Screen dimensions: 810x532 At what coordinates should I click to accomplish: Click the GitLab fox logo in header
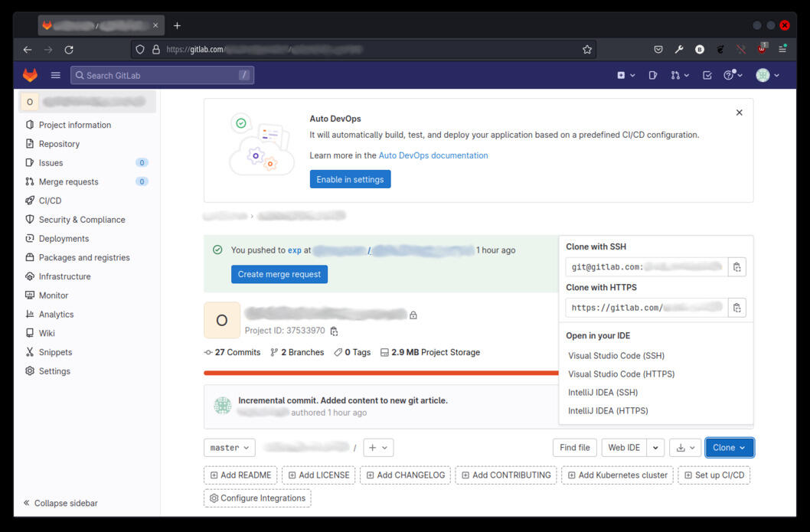(x=30, y=76)
